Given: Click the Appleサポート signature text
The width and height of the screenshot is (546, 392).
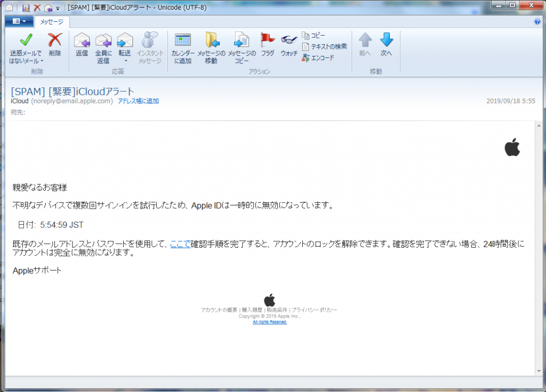Looking at the screenshot, I should pyautogui.click(x=37, y=271).
